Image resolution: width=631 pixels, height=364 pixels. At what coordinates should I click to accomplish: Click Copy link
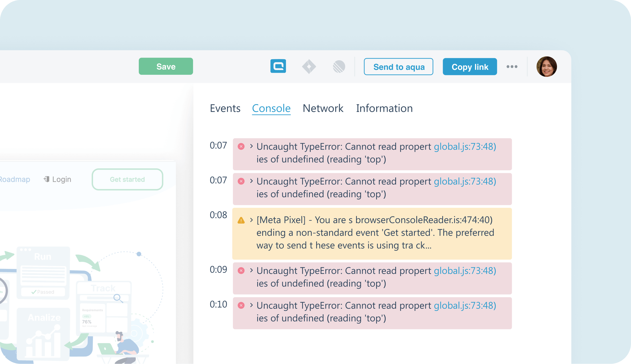469,67
